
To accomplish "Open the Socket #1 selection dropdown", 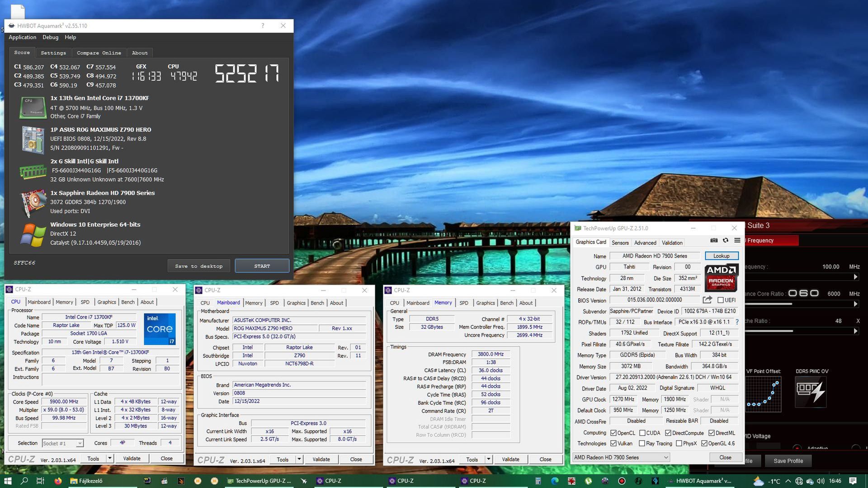I will point(63,443).
